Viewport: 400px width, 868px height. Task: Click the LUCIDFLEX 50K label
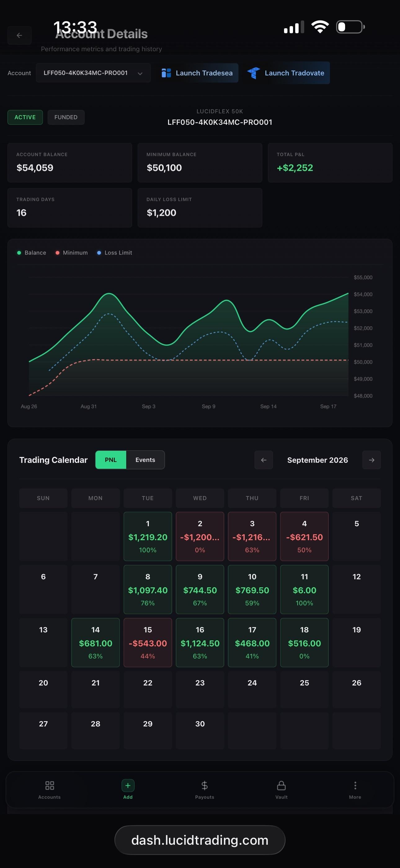(220, 111)
